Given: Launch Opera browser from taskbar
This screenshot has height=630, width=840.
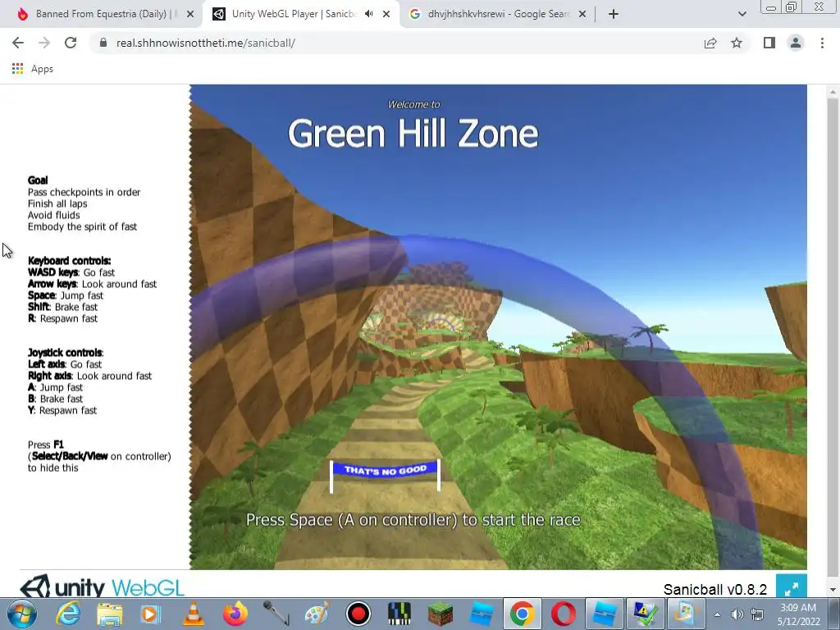Looking at the screenshot, I should tap(564, 614).
